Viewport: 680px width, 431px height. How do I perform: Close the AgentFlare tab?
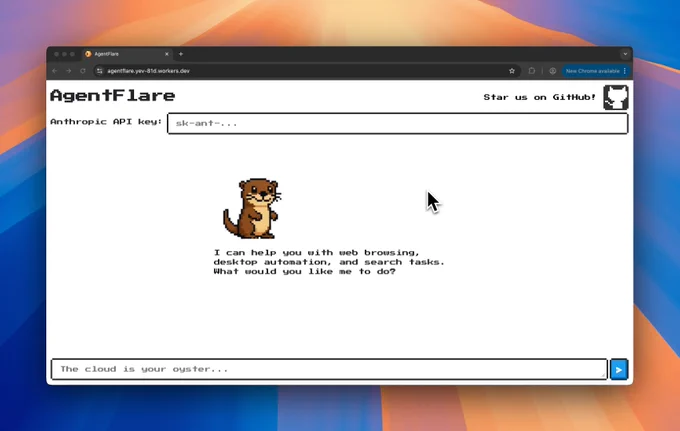[167, 54]
